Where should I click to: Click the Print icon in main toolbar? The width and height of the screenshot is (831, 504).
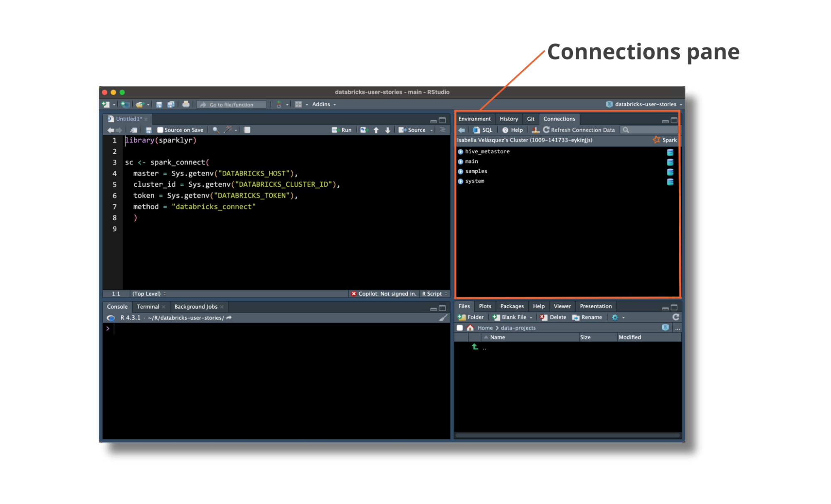click(186, 104)
